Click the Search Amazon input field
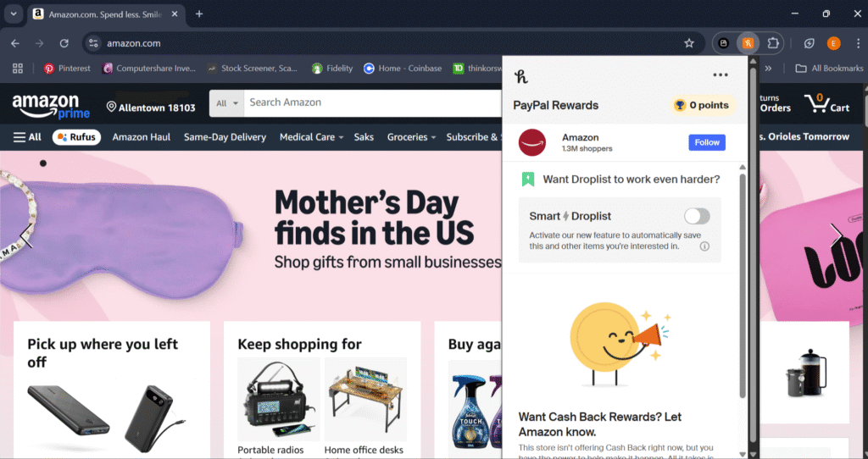The height and width of the screenshot is (459, 868). tap(373, 102)
